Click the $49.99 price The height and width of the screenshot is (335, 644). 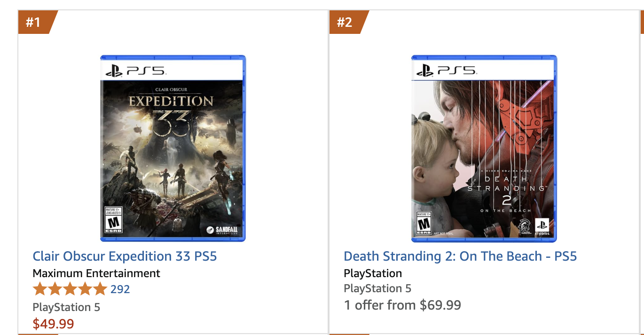point(53,324)
